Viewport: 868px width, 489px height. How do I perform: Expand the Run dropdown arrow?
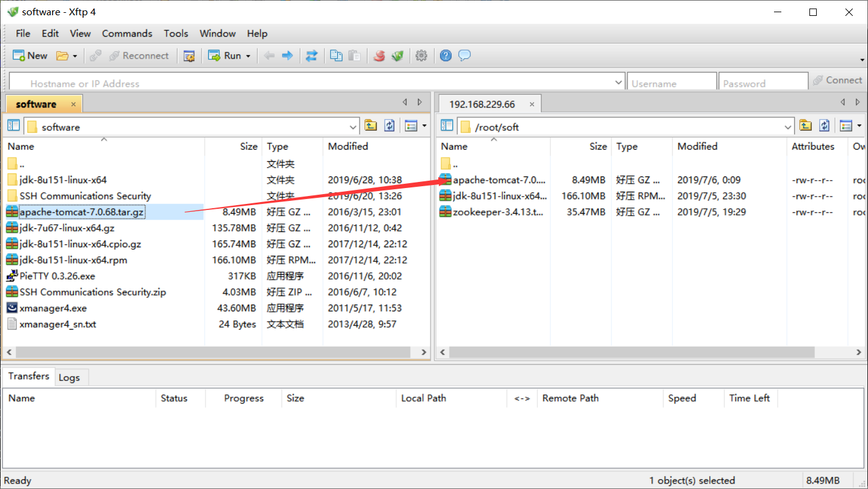(248, 56)
